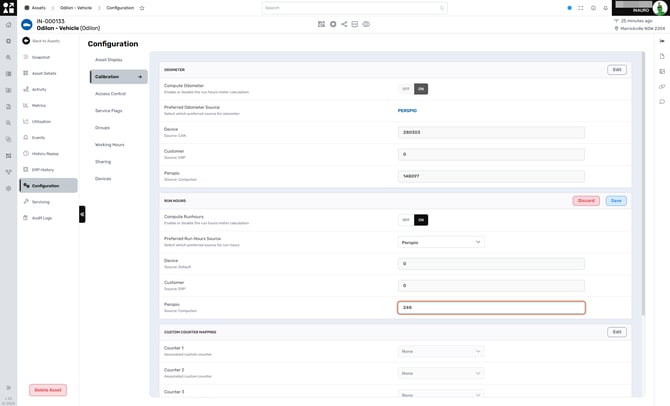
Task: Click the blue vehicle avatar next to IN-000133
Action: (x=26, y=25)
